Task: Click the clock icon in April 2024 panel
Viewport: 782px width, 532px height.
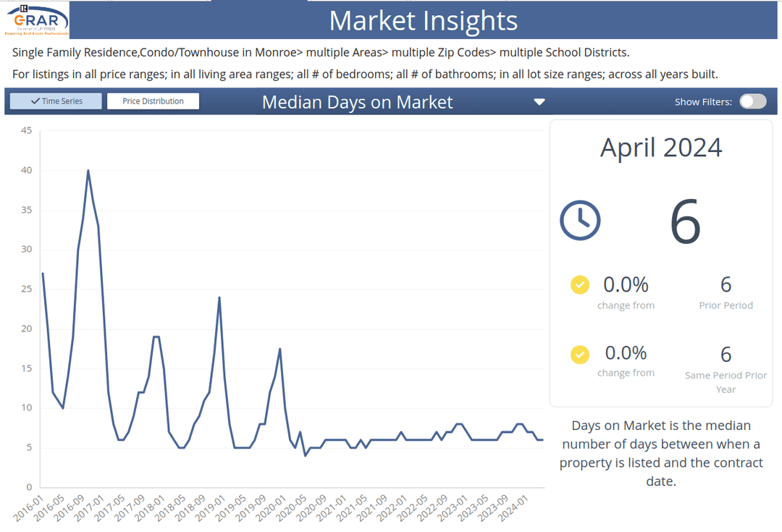Action: 580,220
